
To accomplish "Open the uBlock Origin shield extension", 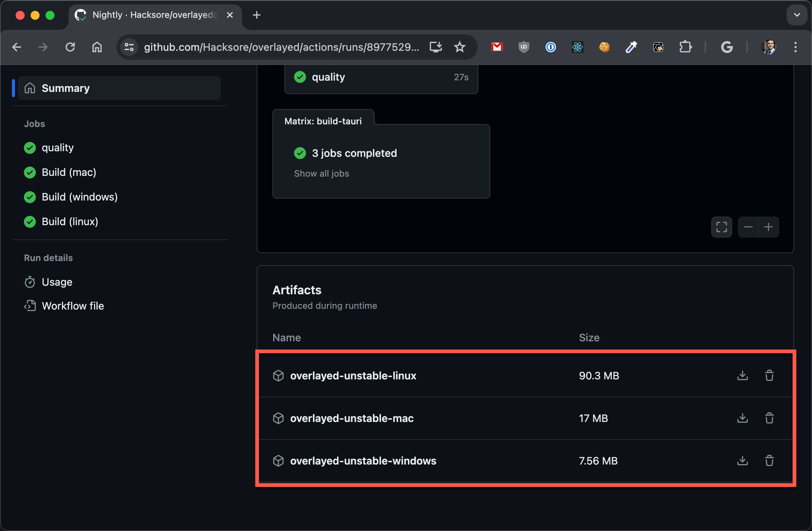I will [524, 47].
